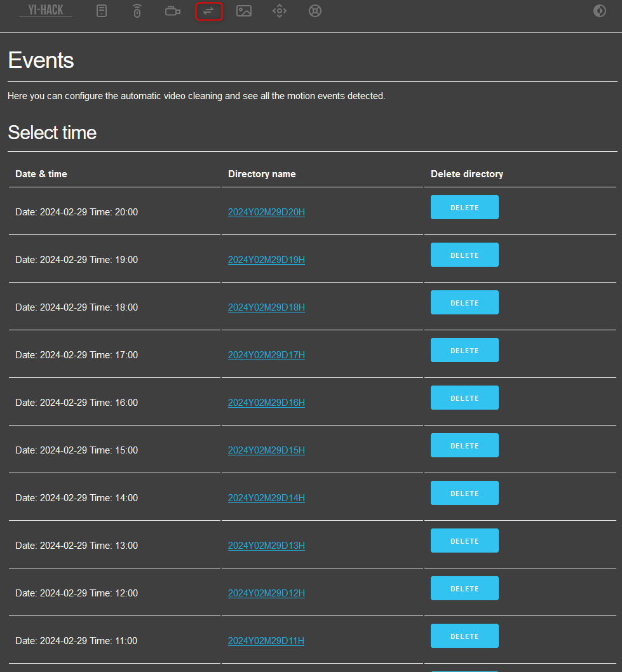The width and height of the screenshot is (622, 672).
Task: Select the 15:00 date and time cell
Action: click(x=114, y=450)
